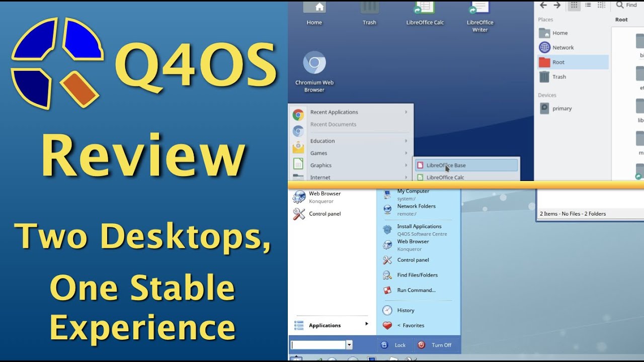The height and width of the screenshot is (362, 644).
Task: Click the start menu search field
Action: point(318,345)
